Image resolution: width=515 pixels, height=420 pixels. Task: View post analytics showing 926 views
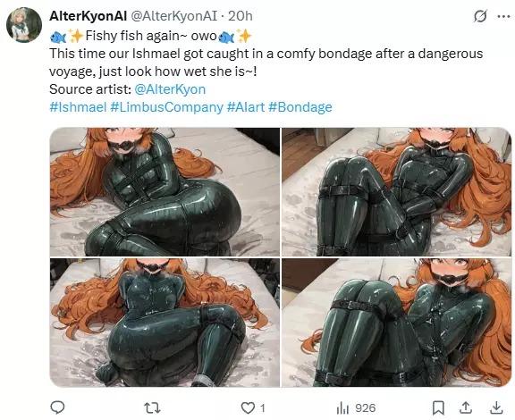(356, 408)
